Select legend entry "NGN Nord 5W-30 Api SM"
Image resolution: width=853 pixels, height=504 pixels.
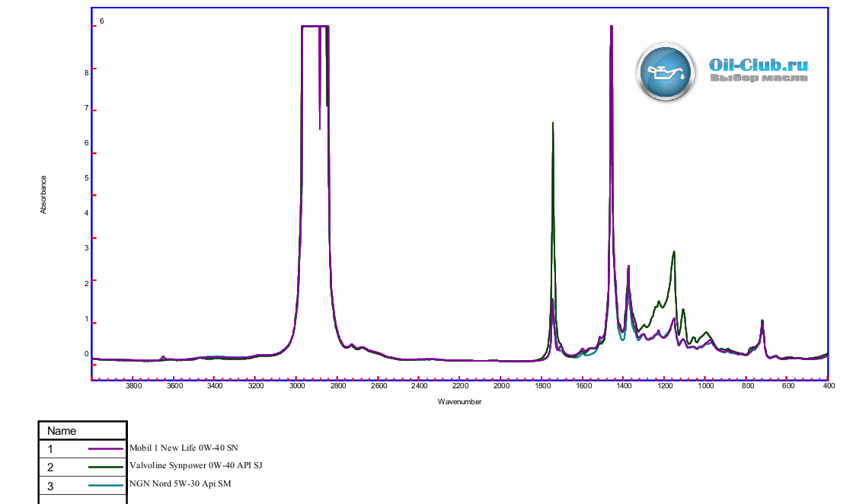pyautogui.click(x=180, y=483)
